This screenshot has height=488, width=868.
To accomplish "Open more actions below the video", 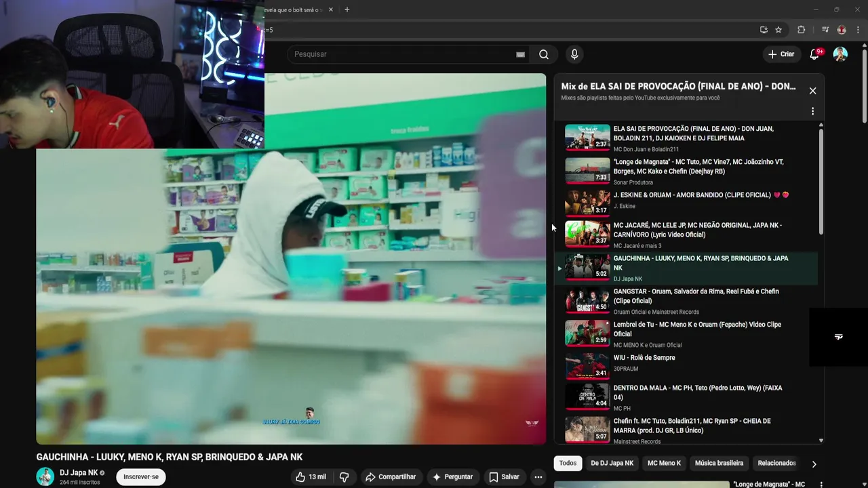I will pyautogui.click(x=538, y=476).
